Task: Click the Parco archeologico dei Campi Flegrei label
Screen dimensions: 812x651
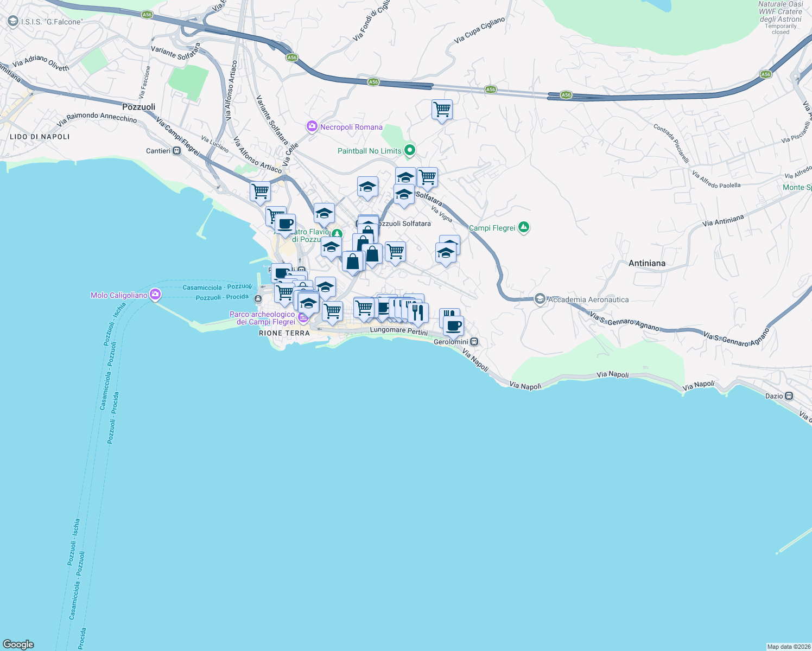Action: [263, 317]
